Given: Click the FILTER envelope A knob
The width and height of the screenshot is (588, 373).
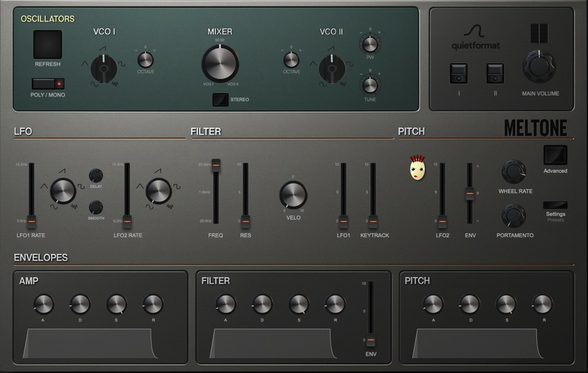Looking at the screenshot, I should tap(225, 304).
